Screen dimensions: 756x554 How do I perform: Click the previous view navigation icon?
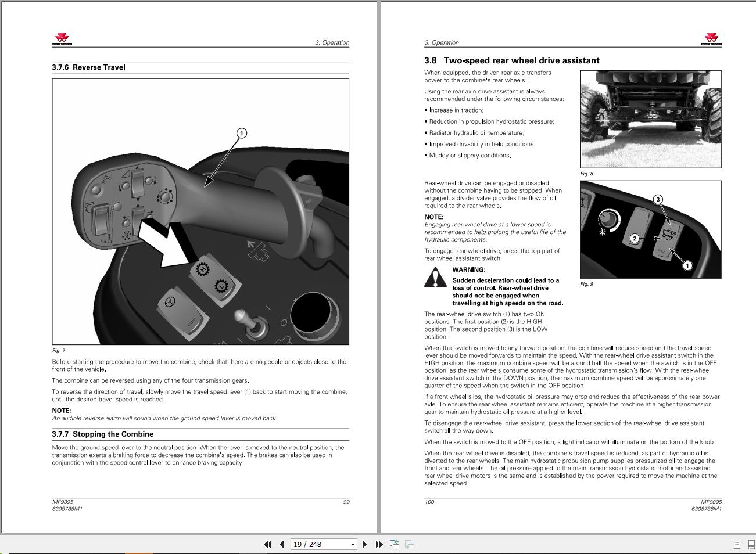[395, 544]
